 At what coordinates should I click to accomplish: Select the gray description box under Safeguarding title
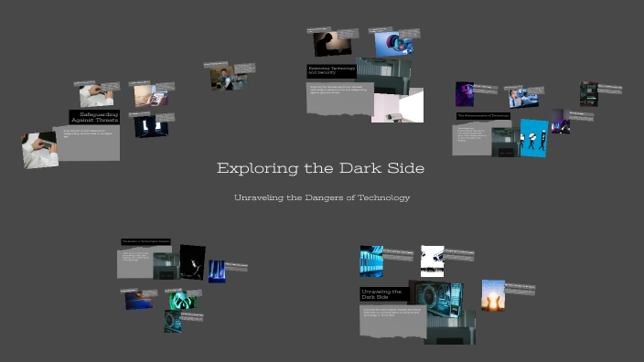[86, 144]
